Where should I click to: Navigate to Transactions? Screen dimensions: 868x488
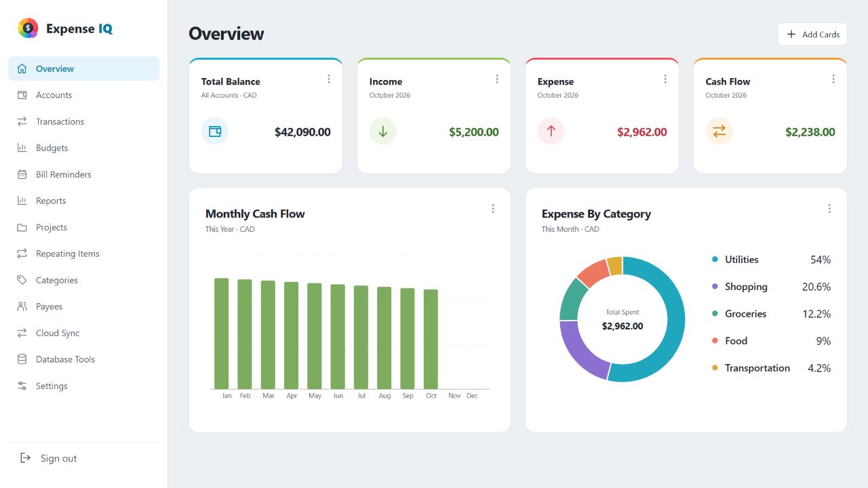(84, 121)
